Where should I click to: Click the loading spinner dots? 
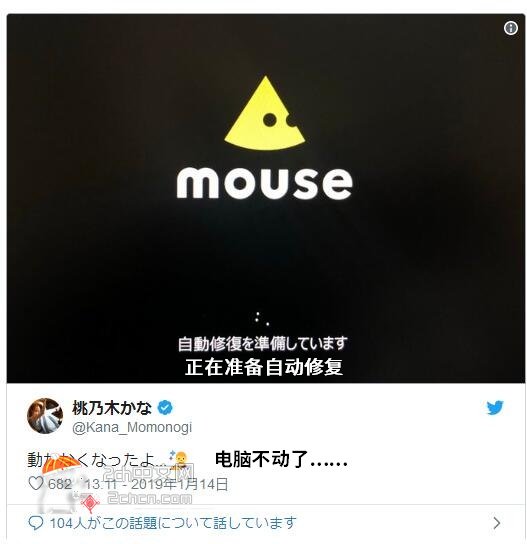262,318
